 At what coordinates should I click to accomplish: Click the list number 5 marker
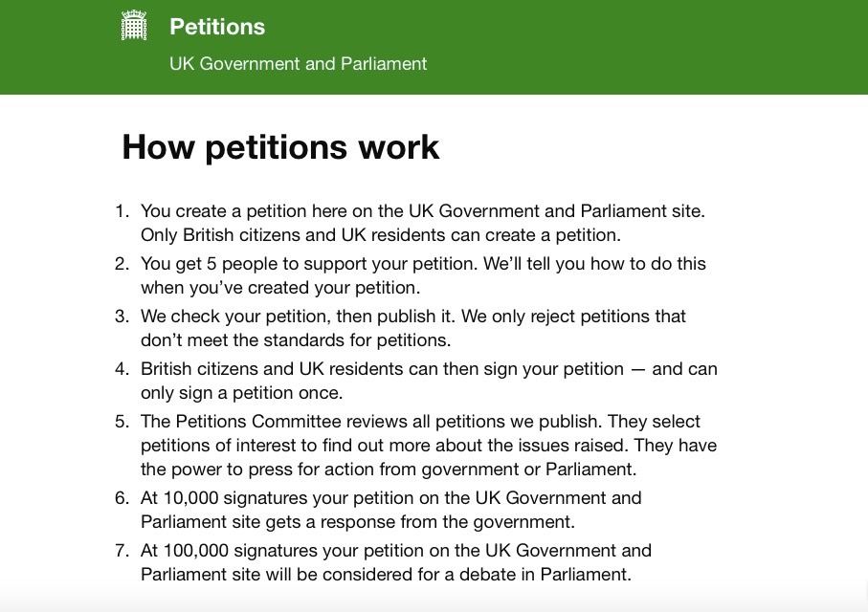point(121,422)
